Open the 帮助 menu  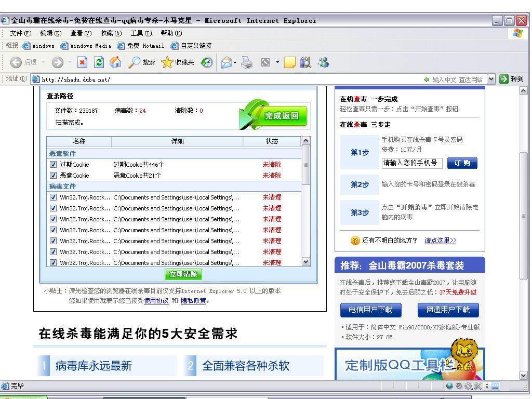[x=171, y=33]
